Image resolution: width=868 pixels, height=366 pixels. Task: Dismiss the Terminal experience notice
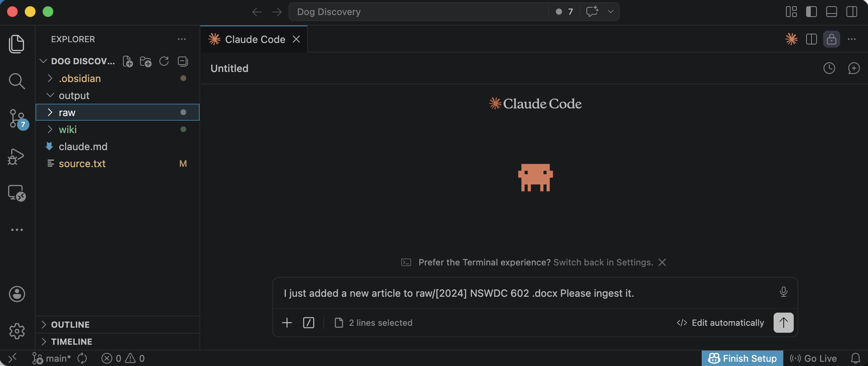pyautogui.click(x=662, y=262)
